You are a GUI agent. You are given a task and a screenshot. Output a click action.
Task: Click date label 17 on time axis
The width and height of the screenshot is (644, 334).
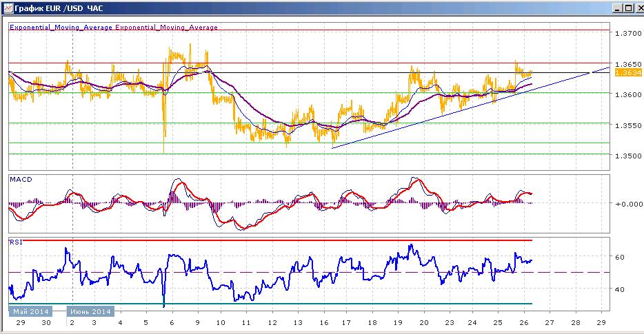pos(346,322)
